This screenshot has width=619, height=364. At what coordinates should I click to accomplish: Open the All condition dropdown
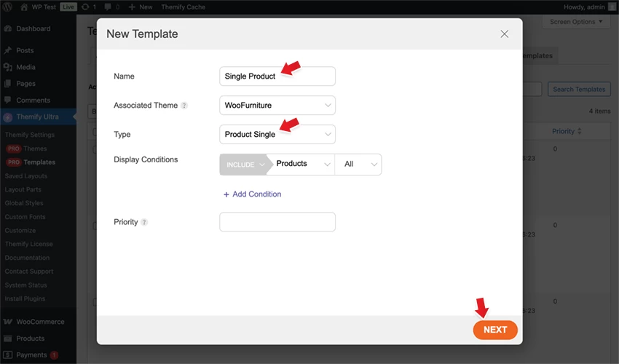tap(358, 165)
